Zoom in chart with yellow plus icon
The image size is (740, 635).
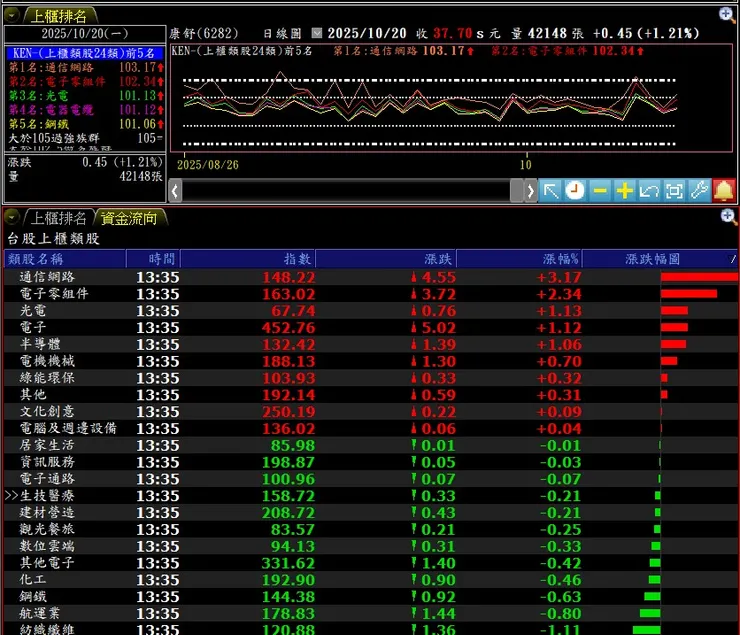coord(624,191)
